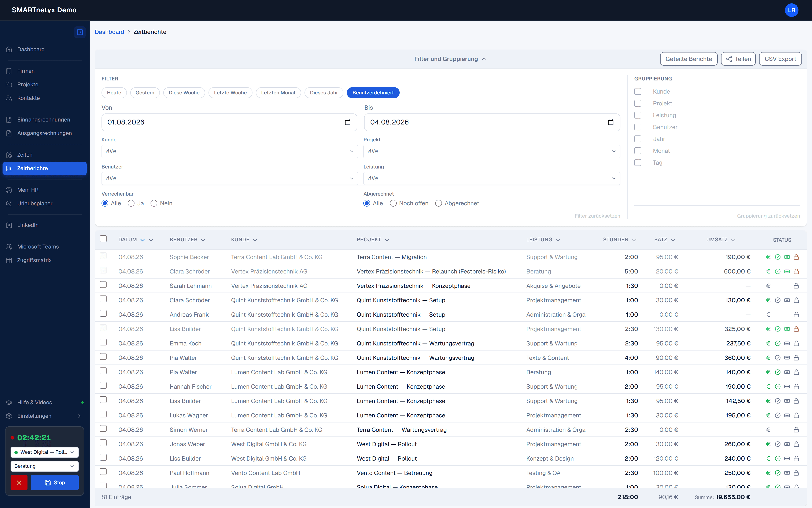812x508 pixels.
Task: Click the Teilen share button
Action: coord(738,59)
